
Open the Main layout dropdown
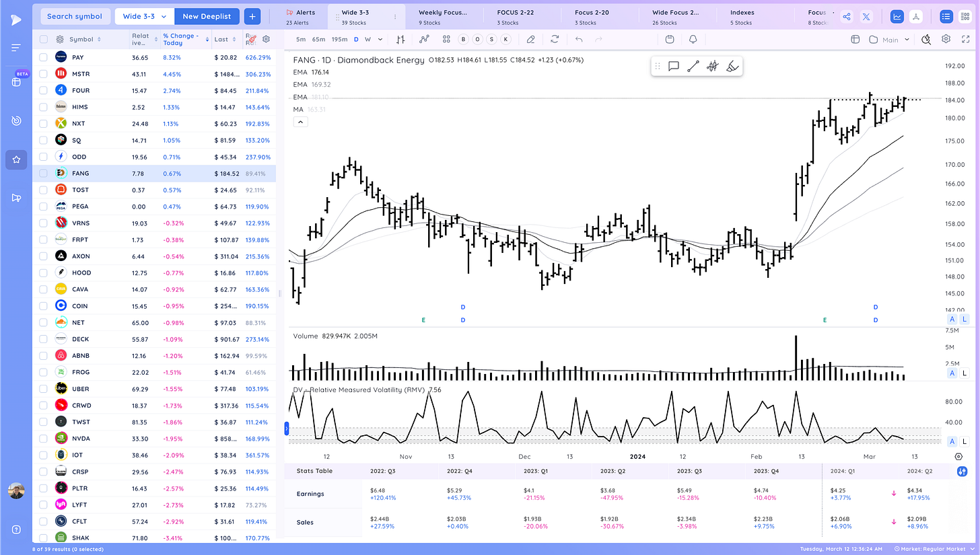(x=889, y=40)
